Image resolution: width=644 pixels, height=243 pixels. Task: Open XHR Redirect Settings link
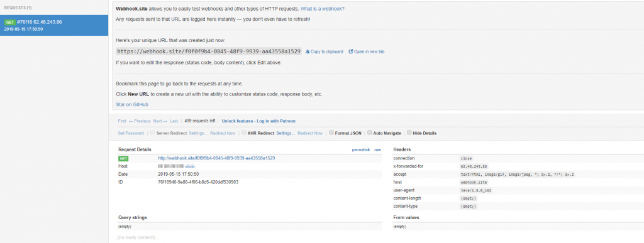[286, 133]
